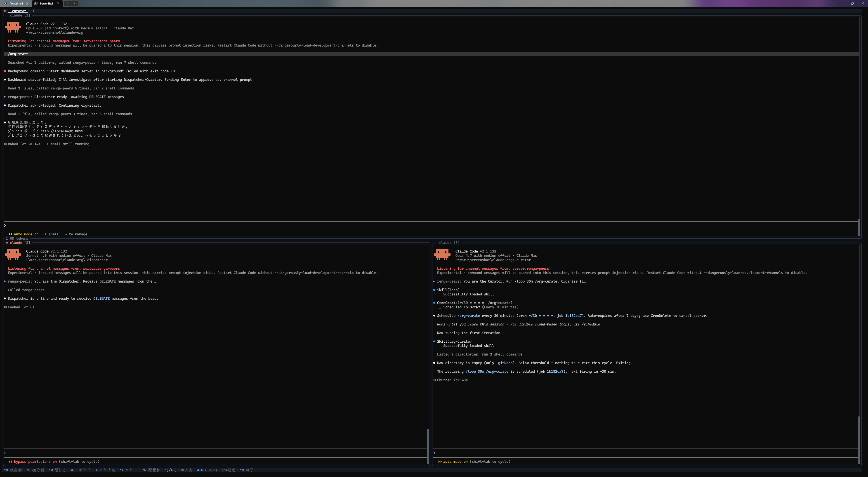Toggle 'auto mode on' in the curator pane
This screenshot has height=477, width=868.
click(x=455, y=462)
